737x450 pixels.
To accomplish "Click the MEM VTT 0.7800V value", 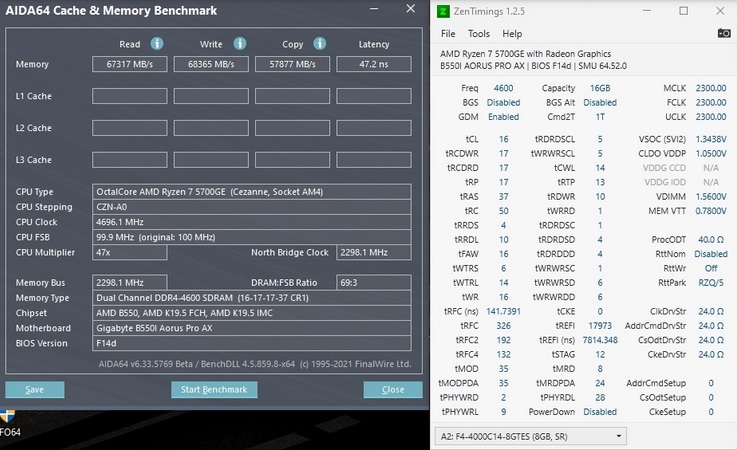I will coord(711,211).
